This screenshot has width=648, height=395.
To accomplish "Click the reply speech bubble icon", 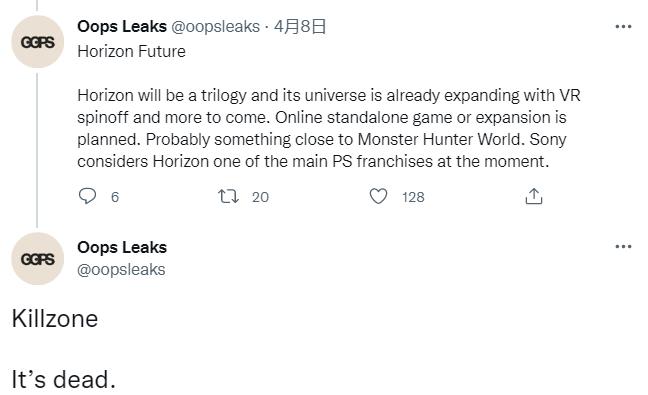I will (x=87, y=196).
